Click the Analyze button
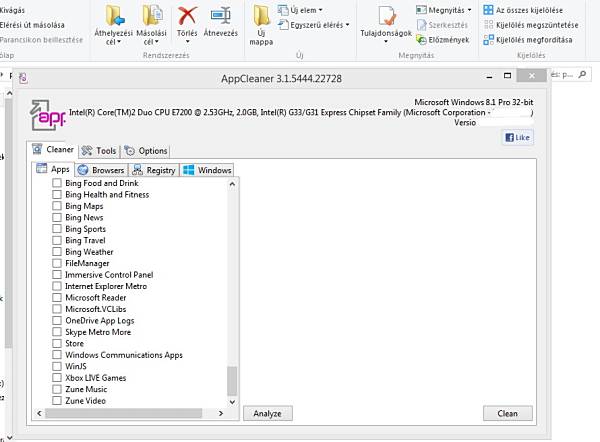The image size is (600, 442). click(x=268, y=413)
